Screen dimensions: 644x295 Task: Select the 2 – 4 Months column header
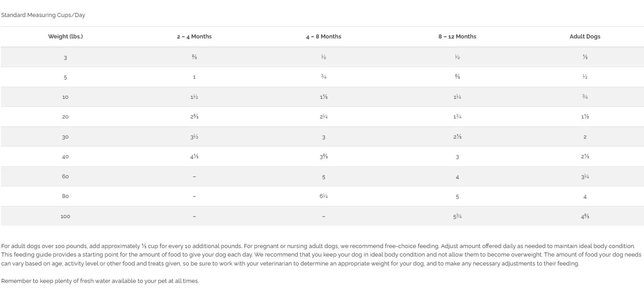click(194, 37)
